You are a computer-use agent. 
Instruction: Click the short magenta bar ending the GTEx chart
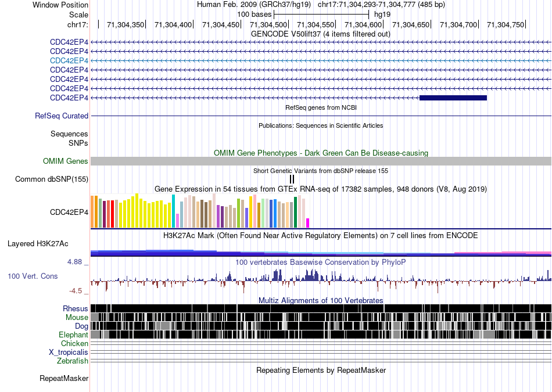pos(307,223)
